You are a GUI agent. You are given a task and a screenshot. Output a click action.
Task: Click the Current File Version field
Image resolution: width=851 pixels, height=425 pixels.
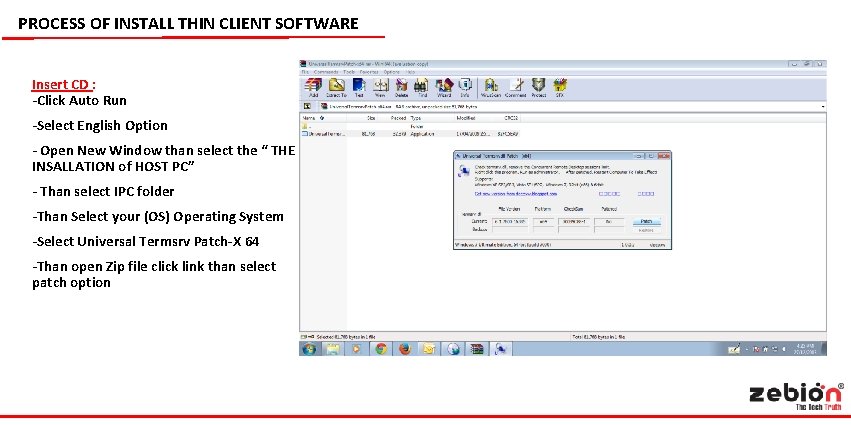(x=510, y=221)
